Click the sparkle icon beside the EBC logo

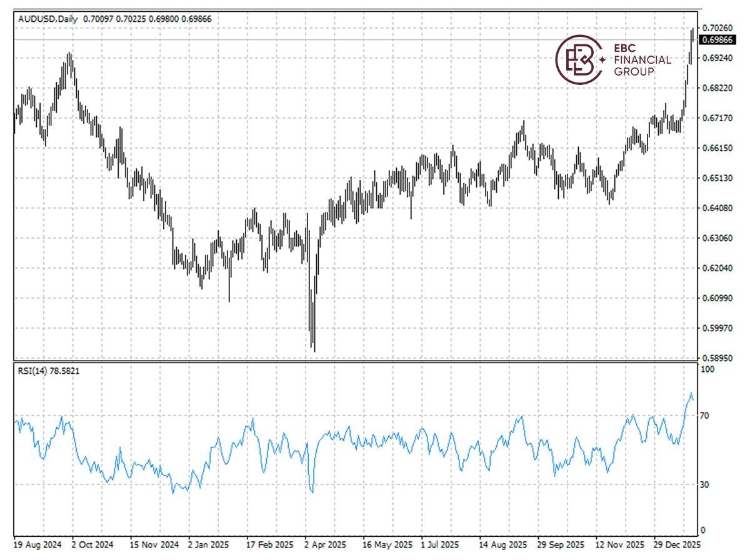[601, 61]
